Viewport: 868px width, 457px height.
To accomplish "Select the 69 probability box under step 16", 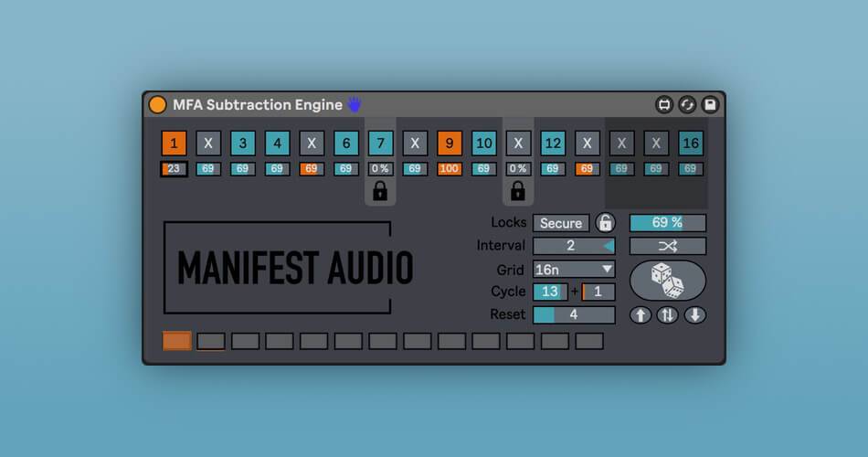I will pos(691,169).
